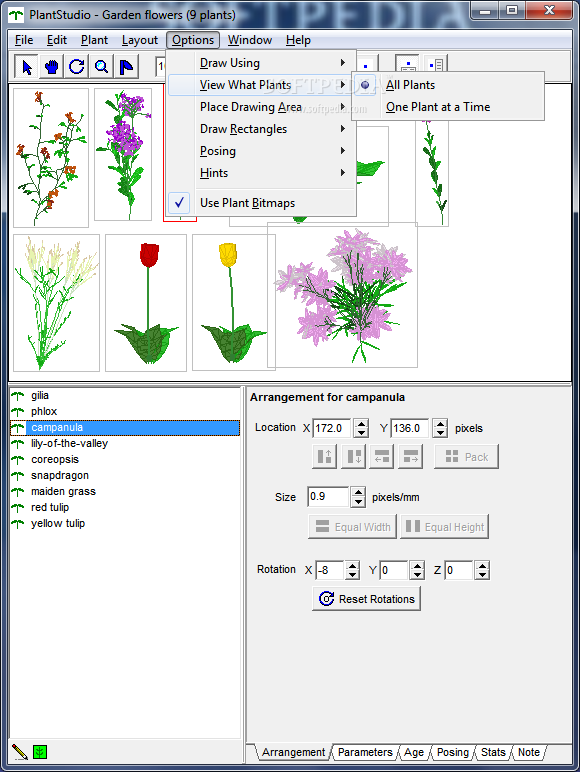The height and width of the screenshot is (772, 580).
Task: Click the align top arrangement icon
Action: point(324,456)
